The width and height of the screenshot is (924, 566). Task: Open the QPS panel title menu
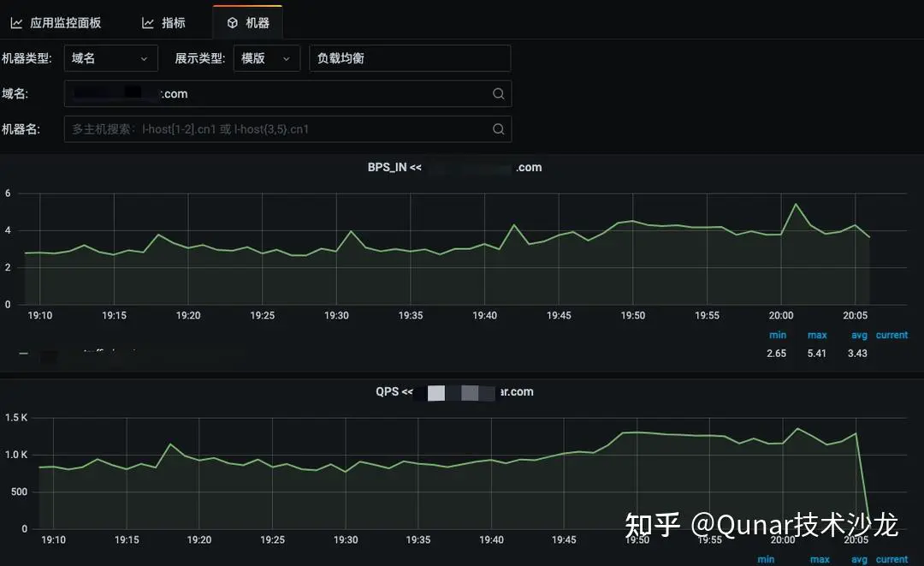[454, 391]
